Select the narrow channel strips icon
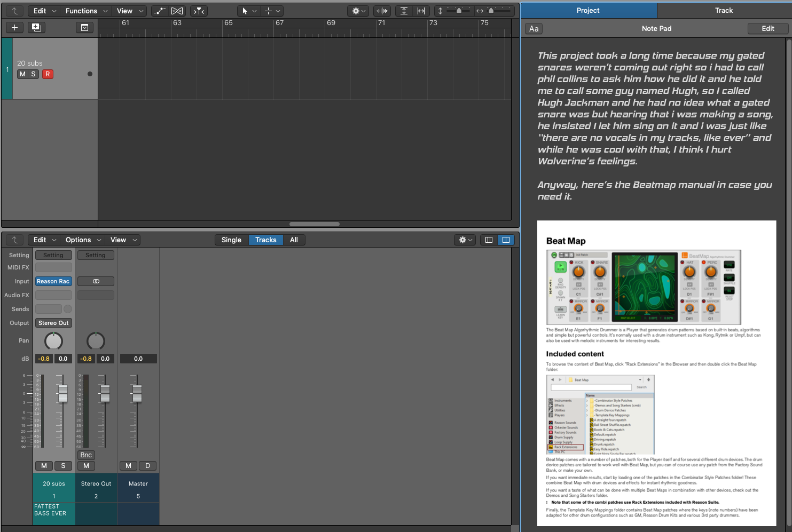This screenshot has height=532, width=792. (489, 240)
